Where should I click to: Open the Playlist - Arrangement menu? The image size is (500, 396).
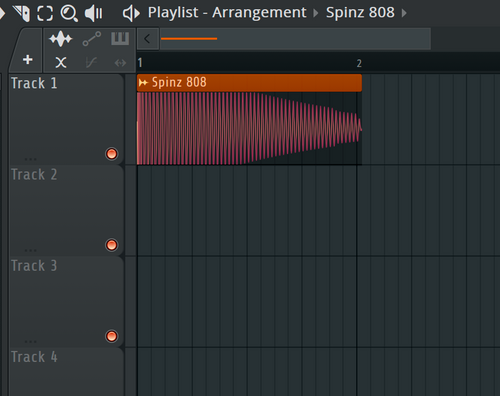pyautogui.click(x=227, y=13)
